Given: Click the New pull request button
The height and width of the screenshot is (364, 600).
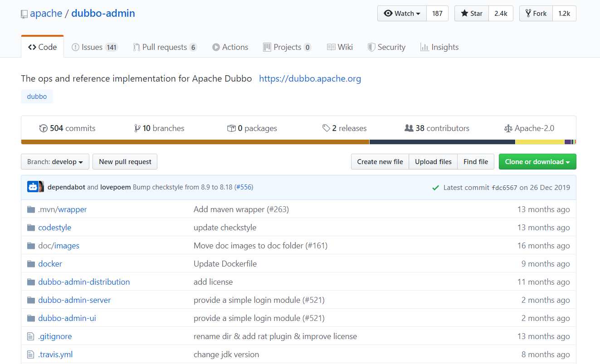Looking at the screenshot, I should (x=125, y=162).
